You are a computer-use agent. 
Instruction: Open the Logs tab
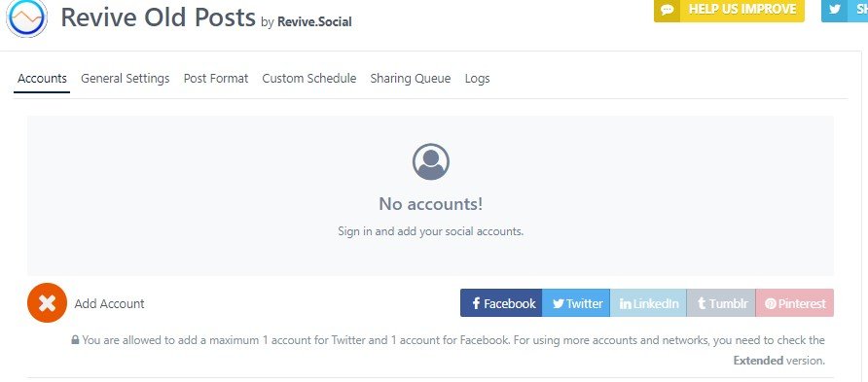pos(477,79)
